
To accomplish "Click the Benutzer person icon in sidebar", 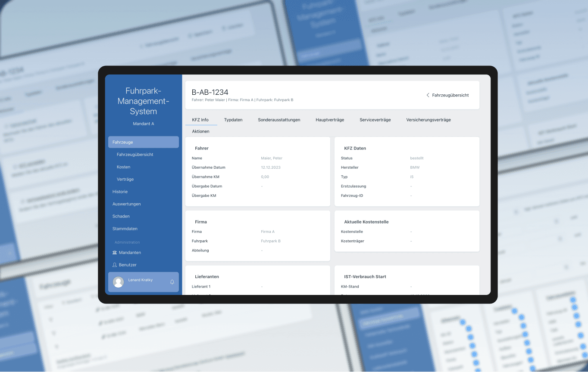I will (x=115, y=264).
